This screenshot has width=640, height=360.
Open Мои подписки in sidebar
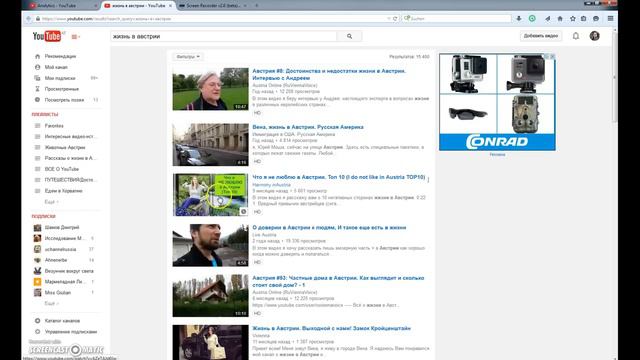click(x=60, y=78)
